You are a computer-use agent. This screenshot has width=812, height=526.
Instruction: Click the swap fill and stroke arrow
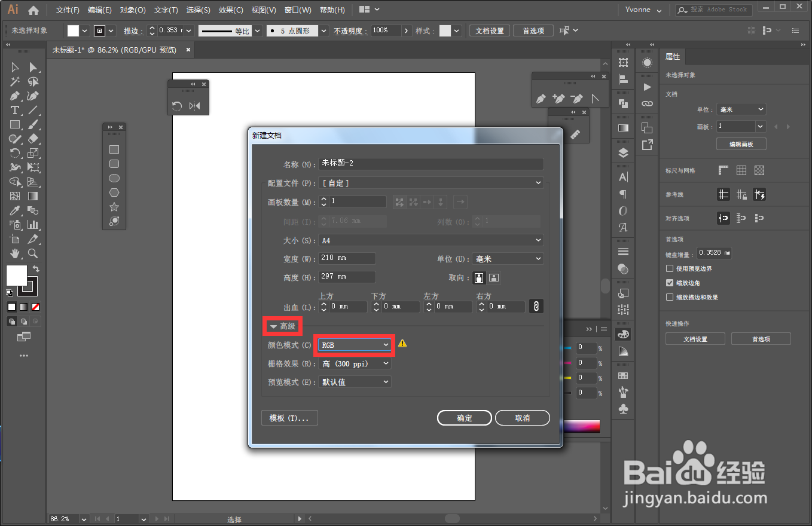click(x=36, y=269)
